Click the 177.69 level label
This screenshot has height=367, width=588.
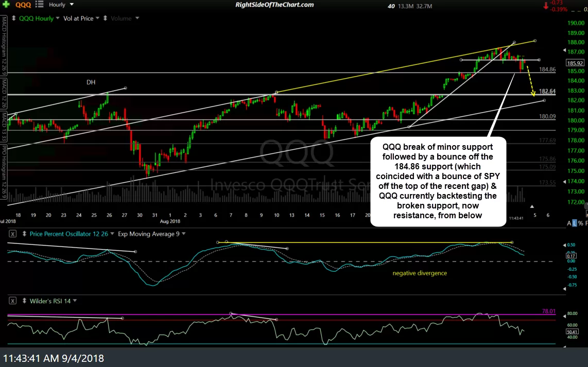pos(547,141)
